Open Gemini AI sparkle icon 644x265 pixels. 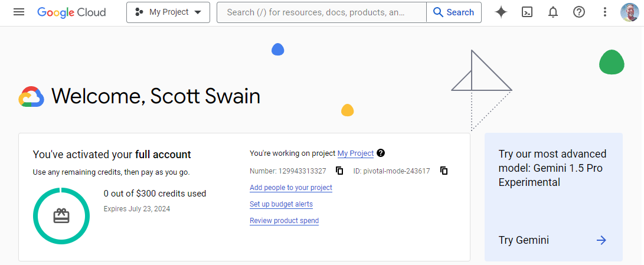pos(501,12)
